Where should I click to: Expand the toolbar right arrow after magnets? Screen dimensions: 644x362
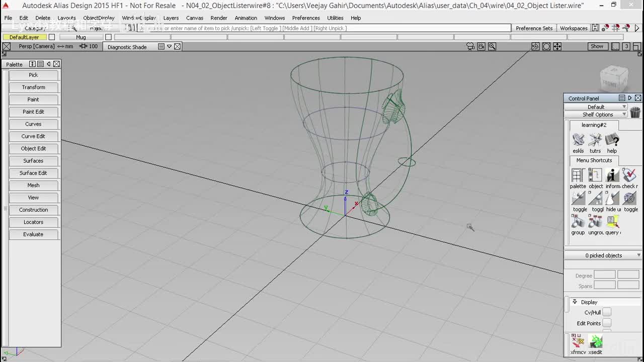pyautogui.click(x=637, y=28)
